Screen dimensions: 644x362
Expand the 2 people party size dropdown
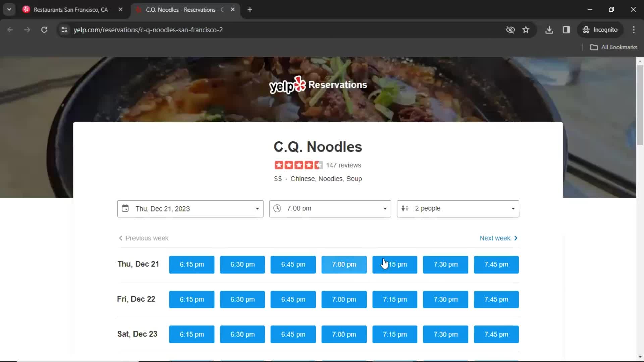[458, 208]
